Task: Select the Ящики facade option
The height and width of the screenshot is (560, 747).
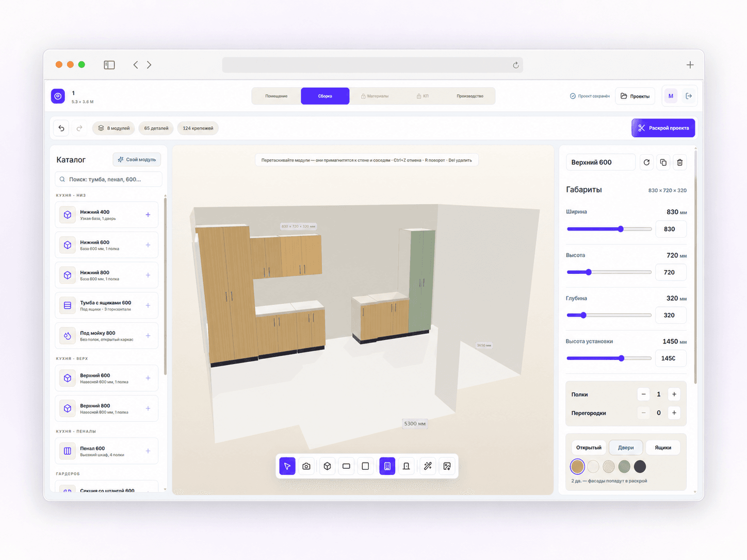Action: [663, 448]
